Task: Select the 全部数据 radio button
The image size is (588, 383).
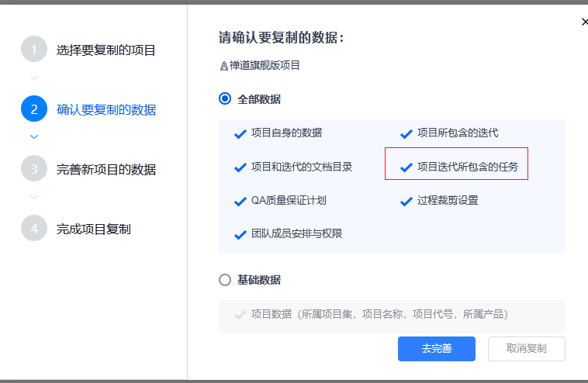Action: click(226, 99)
